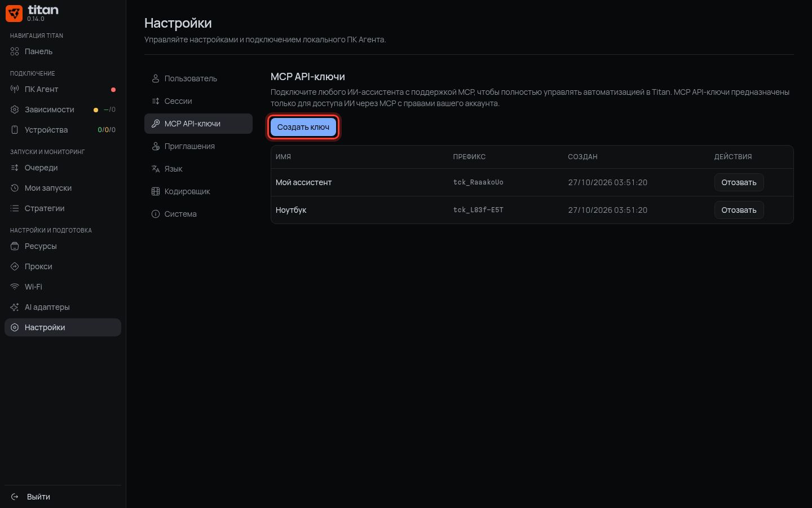
Task: Revoke the Мой ассистент key
Action: [x=739, y=182]
